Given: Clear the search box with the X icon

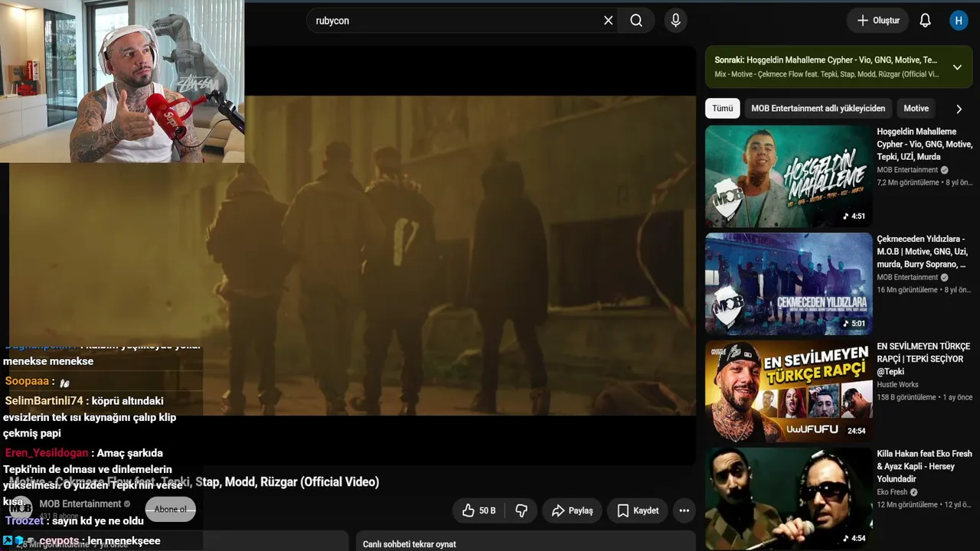Looking at the screenshot, I should 608,21.
